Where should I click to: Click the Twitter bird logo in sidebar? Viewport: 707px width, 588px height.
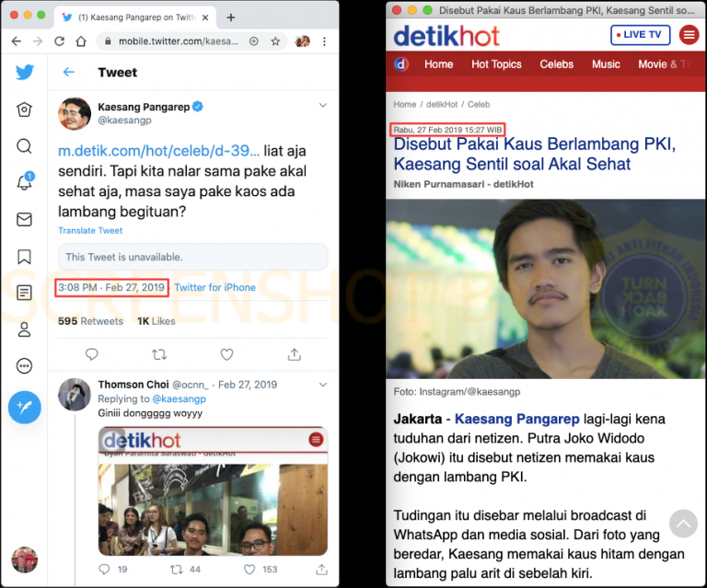[x=24, y=72]
